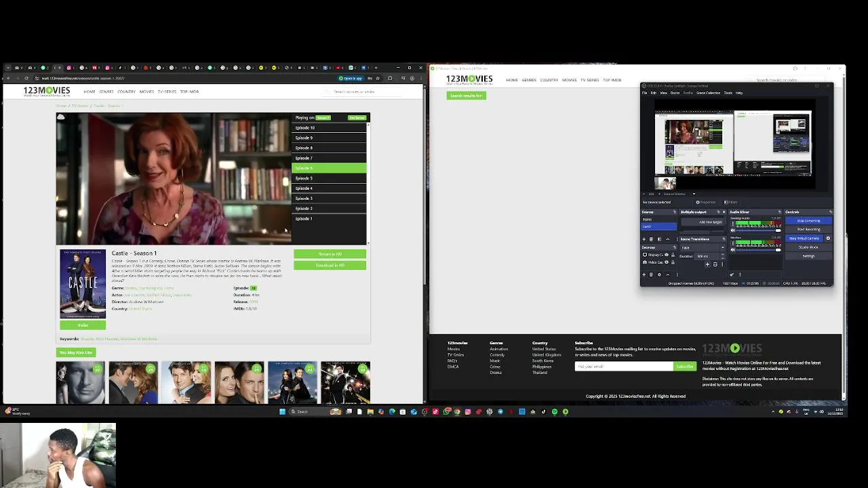The image size is (868, 488).
Task: Adjust Mic/Aux volume slider
Action: coord(758,250)
